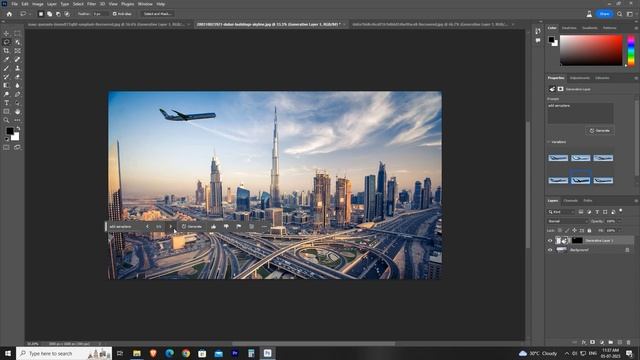Select the Gradient tool
Screen dimensions: 640x360
(x=6, y=85)
